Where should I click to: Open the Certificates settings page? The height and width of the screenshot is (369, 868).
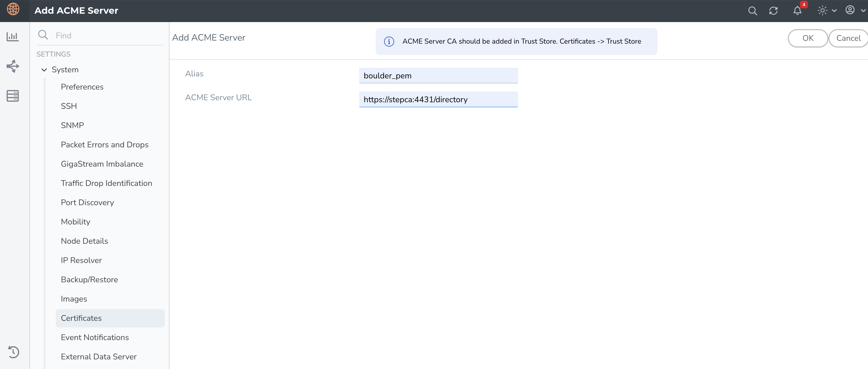(81, 318)
